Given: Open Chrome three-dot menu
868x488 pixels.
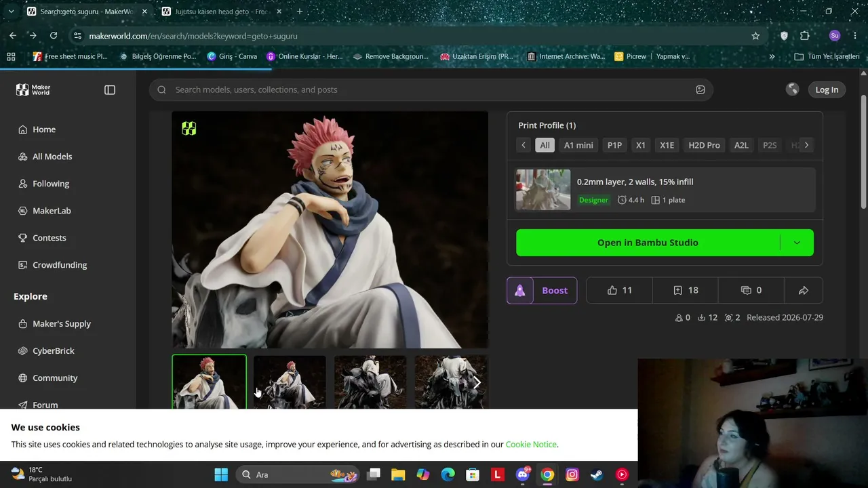Looking at the screenshot, I should point(855,36).
